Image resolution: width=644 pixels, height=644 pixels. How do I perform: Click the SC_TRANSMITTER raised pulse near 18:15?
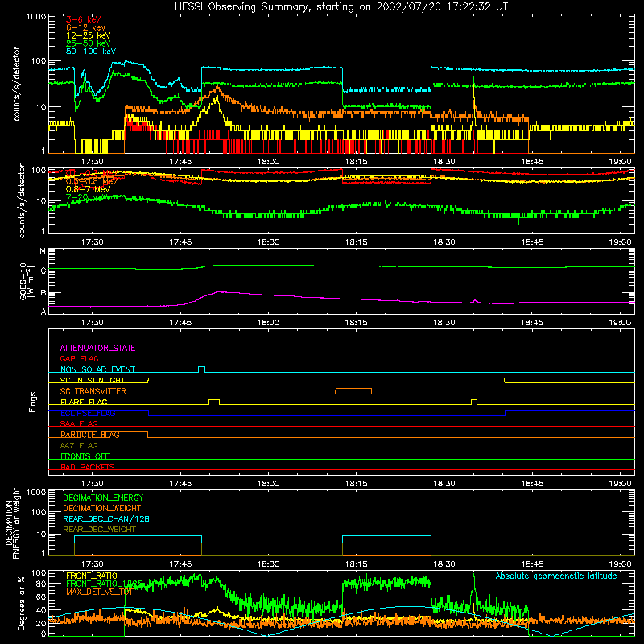click(x=353, y=391)
